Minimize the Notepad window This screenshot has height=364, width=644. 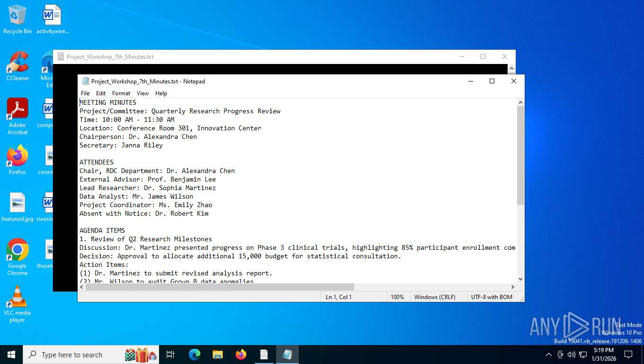[x=470, y=81]
